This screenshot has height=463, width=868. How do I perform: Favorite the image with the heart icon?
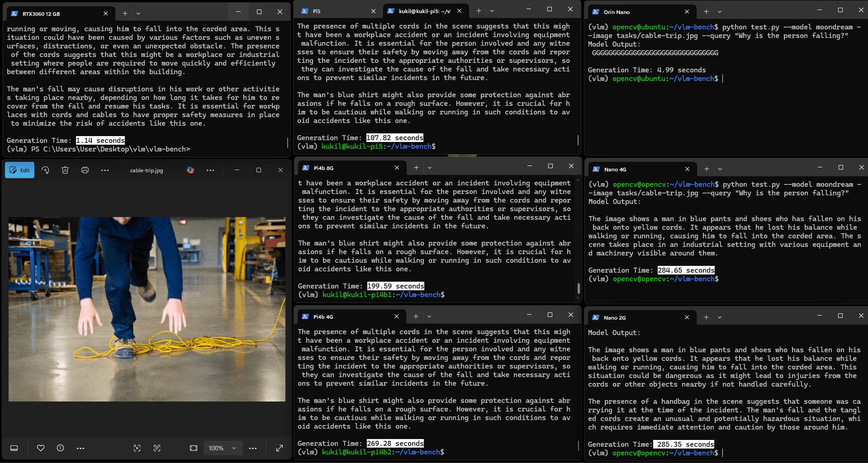pos(41,448)
